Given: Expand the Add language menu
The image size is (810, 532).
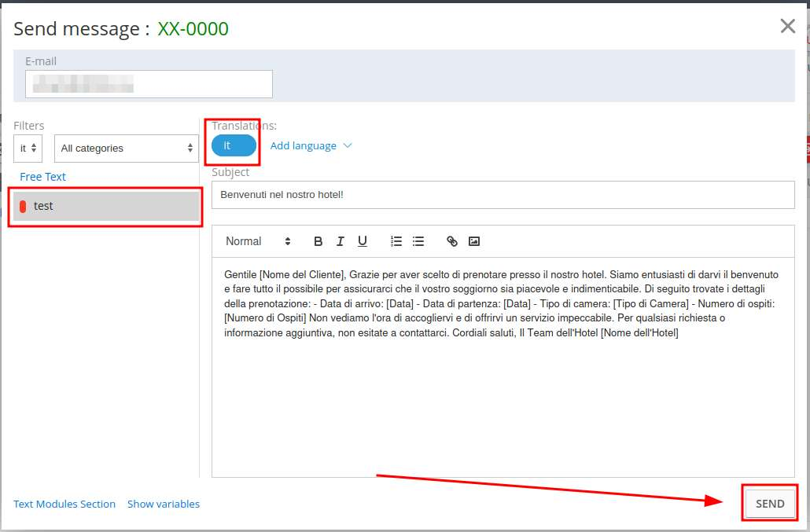Looking at the screenshot, I should (x=311, y=145).
